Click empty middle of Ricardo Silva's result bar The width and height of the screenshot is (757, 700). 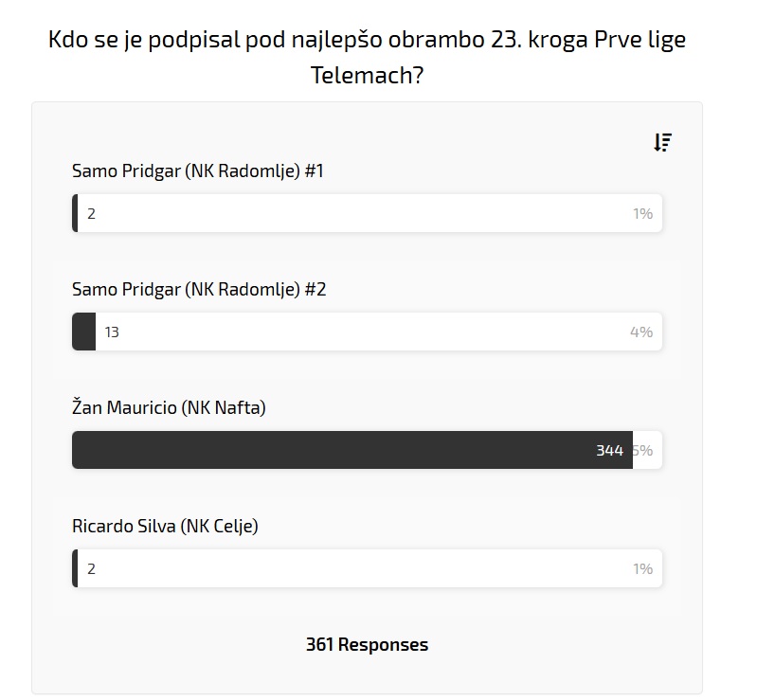(x=367, y=569)
